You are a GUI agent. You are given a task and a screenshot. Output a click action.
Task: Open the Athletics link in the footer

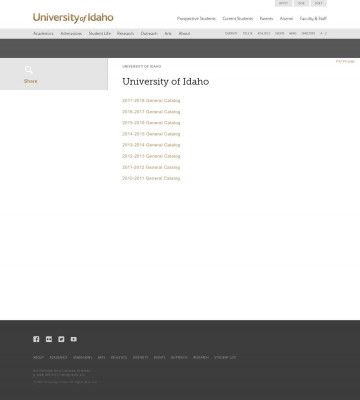tap(119, 357)
